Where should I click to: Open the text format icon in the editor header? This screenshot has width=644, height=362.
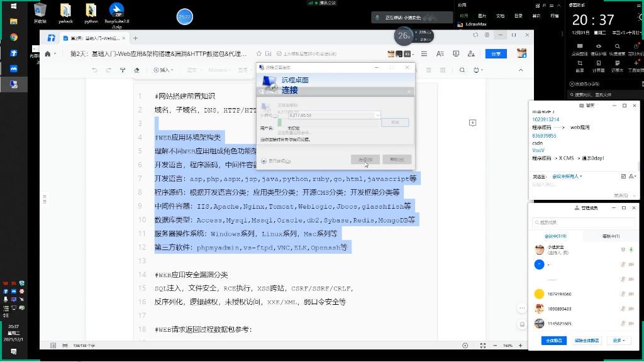pos(440,54)
